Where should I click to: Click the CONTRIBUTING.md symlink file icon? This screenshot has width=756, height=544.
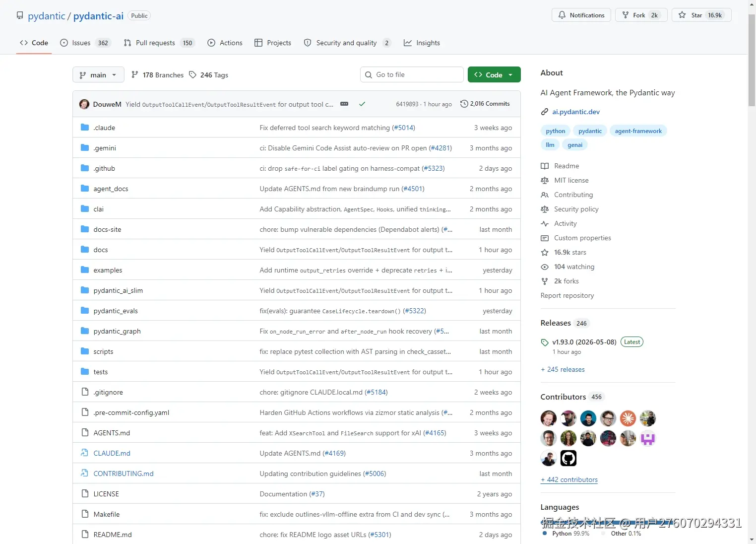click(85, 474)
